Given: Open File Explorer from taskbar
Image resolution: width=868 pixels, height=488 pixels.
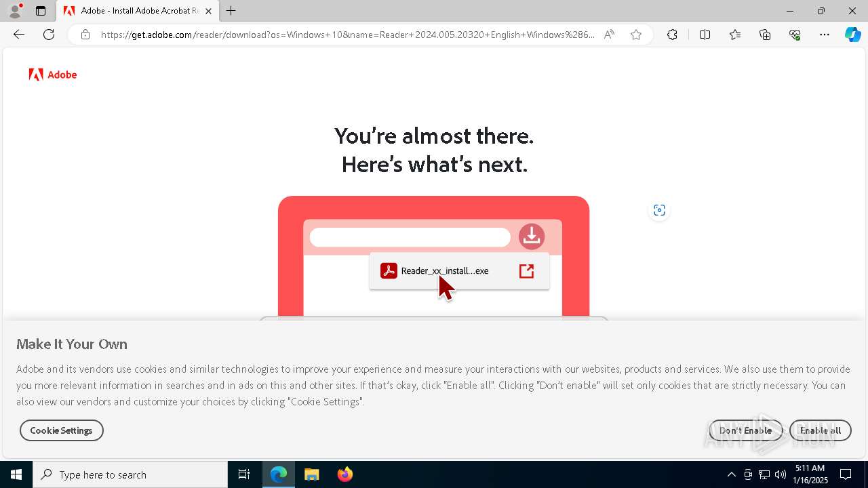Looking at the screenshot, I should (x=312, y=474).
